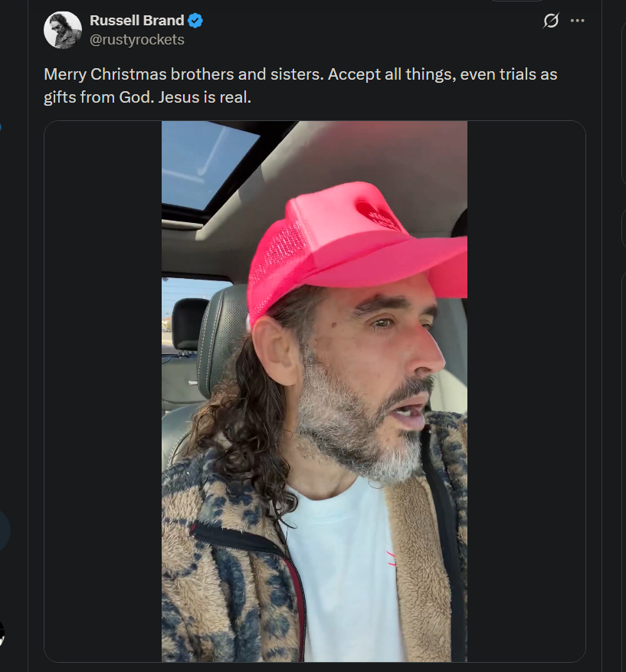Play the video of the man in the pink cap
Screen dimensions: 626x672
314,391
